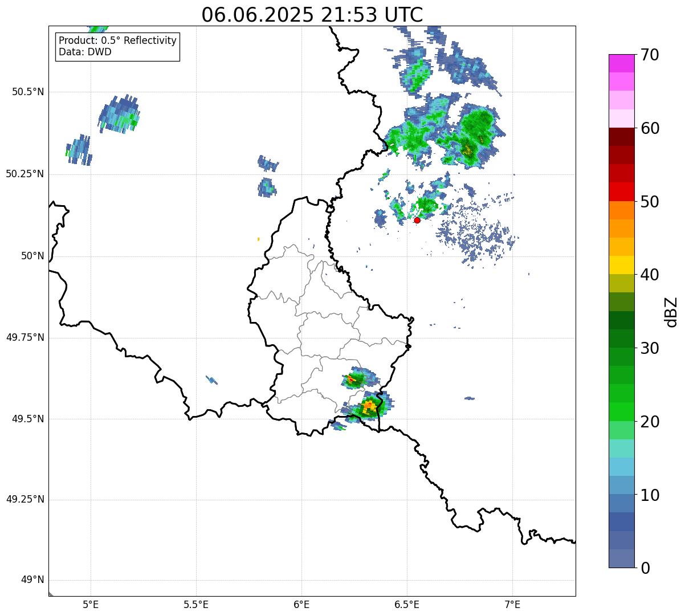The width and height of the screenshot is (685, 616).
Task: Click the title 06.06.2025 21:53 UTC
Action: [312, 14]
